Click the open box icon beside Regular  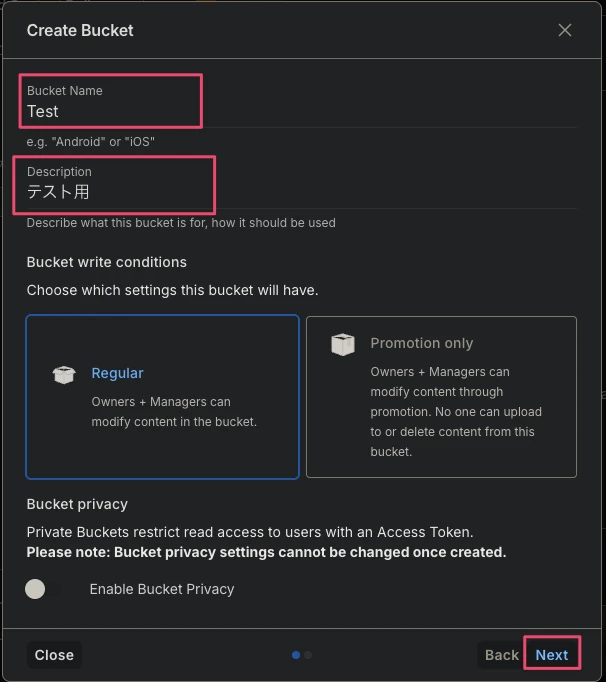tap(64, 374)
